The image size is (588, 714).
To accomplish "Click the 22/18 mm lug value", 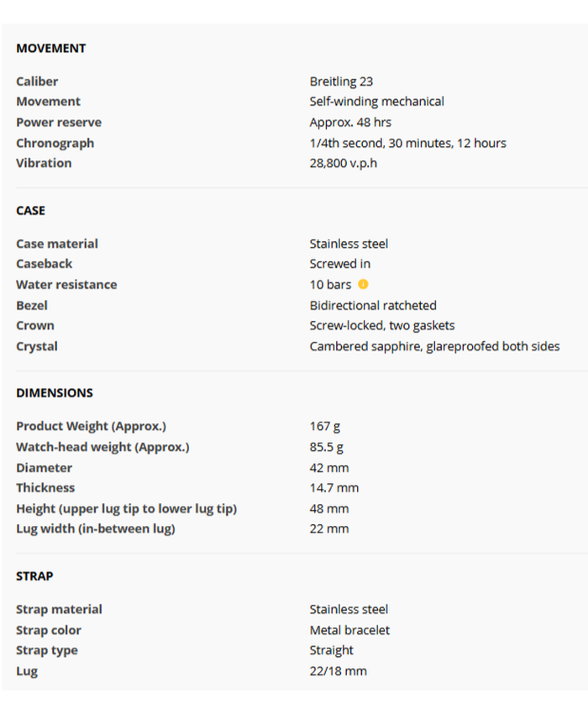I will (338, 671).
